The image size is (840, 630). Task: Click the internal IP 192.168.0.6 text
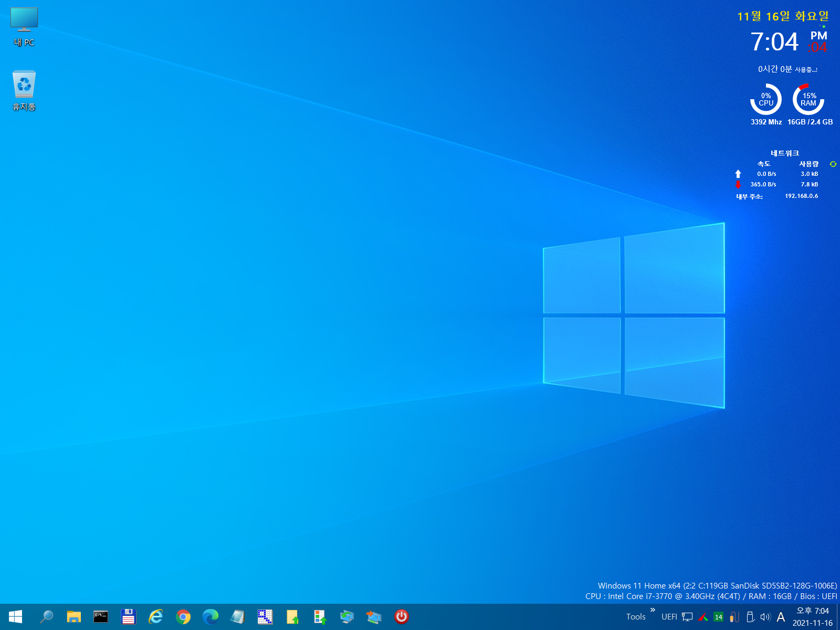pos(802,196)
